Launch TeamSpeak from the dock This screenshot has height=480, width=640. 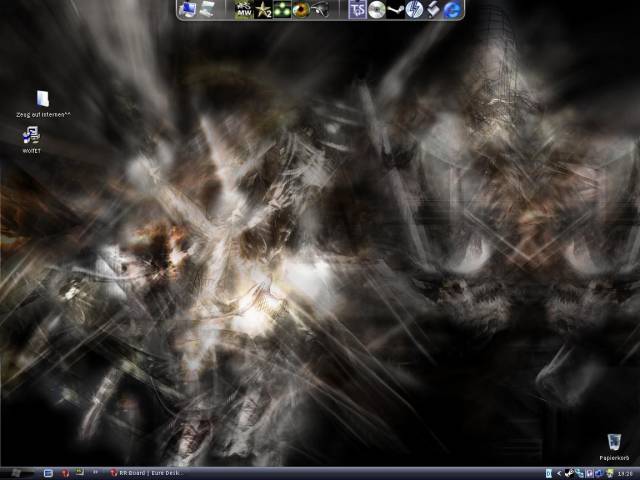358,9
